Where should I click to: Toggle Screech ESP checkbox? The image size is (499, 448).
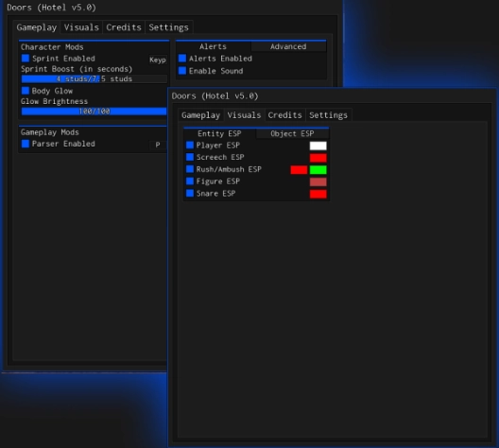(x=190, y=157)
